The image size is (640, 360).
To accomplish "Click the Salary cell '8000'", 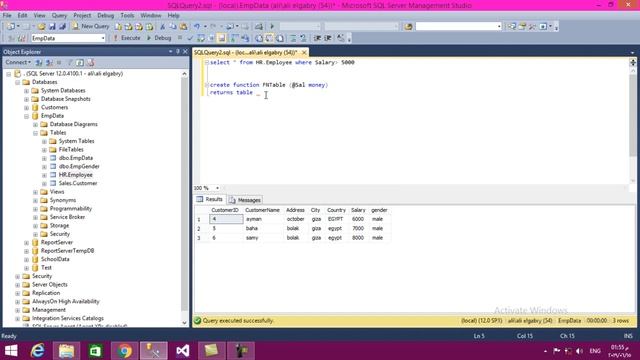I will (358, 238).
